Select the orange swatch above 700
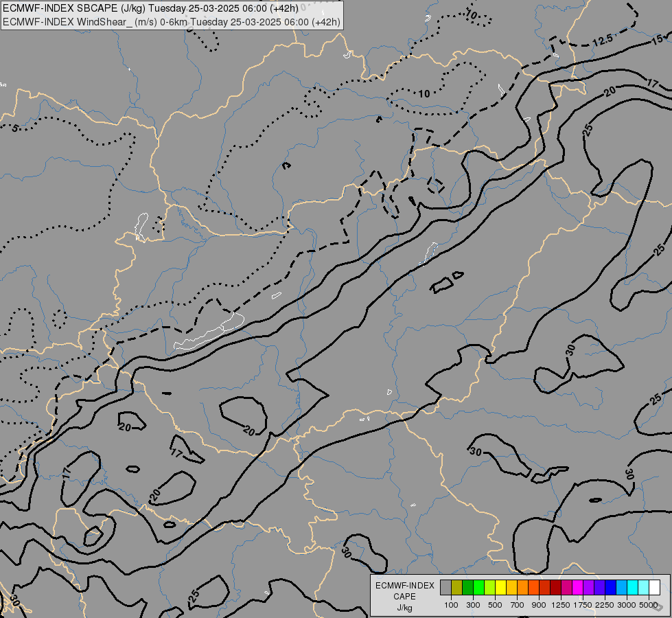672x618 pixels. [523, 587]
